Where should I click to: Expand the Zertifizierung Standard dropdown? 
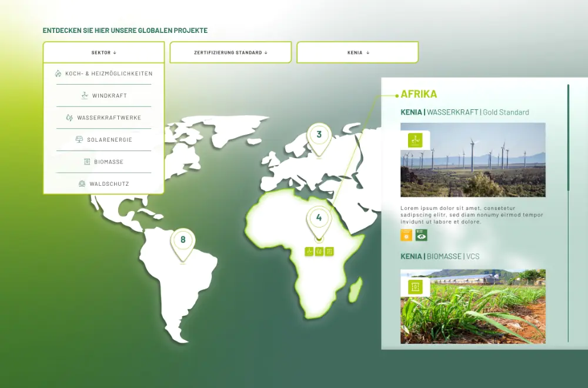pyautogui.click(x=230, y=52)
